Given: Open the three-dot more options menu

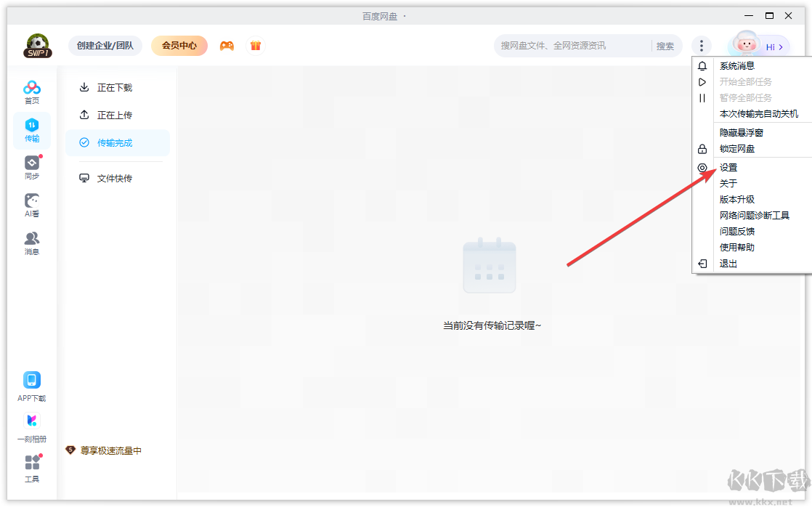Looking at the screenshot, I should [x=702, y=45].
